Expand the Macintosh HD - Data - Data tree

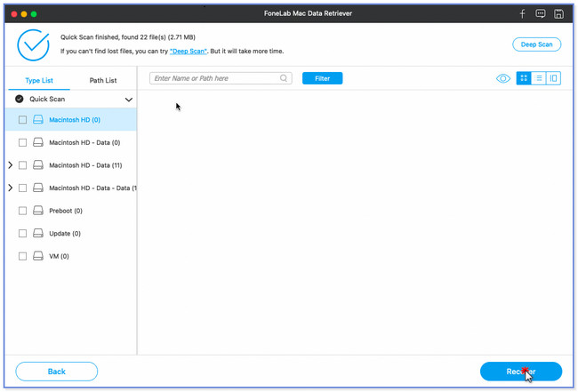(11, 188)
